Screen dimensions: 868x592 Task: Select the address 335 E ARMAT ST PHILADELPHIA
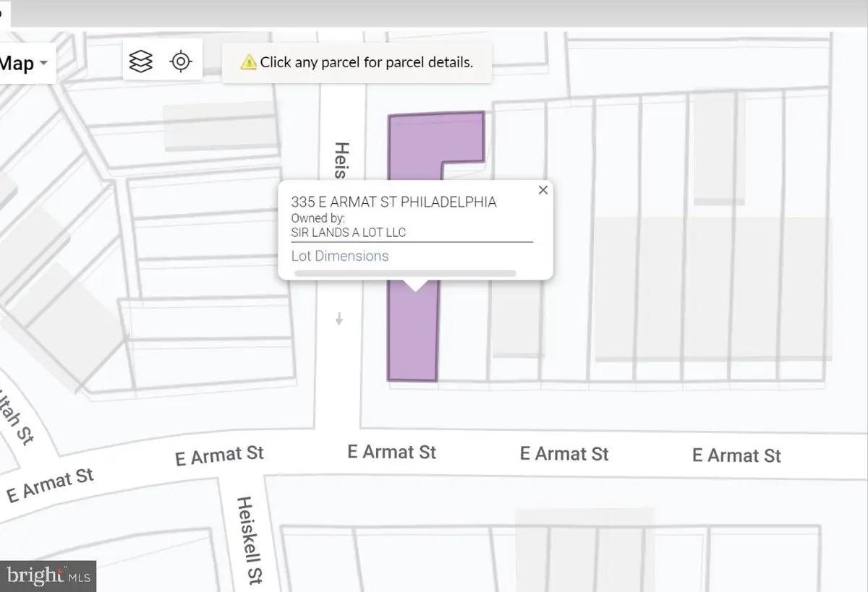coord(394,202)
